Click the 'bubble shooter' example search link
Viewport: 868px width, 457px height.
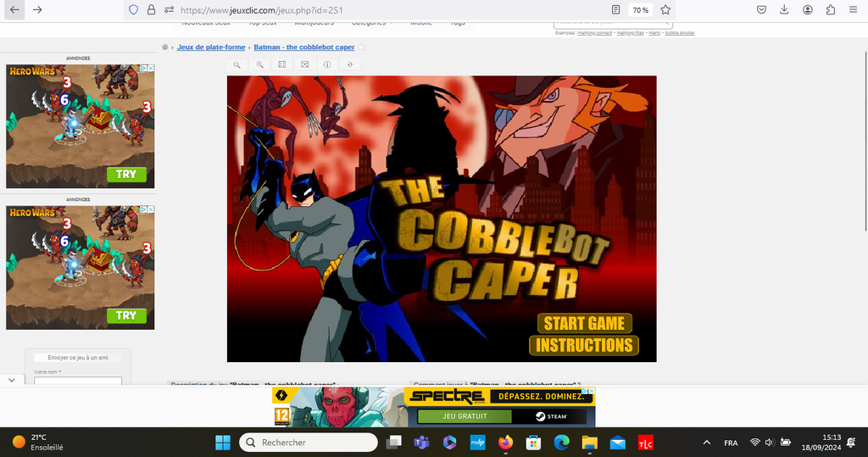(x=680, y=33)
